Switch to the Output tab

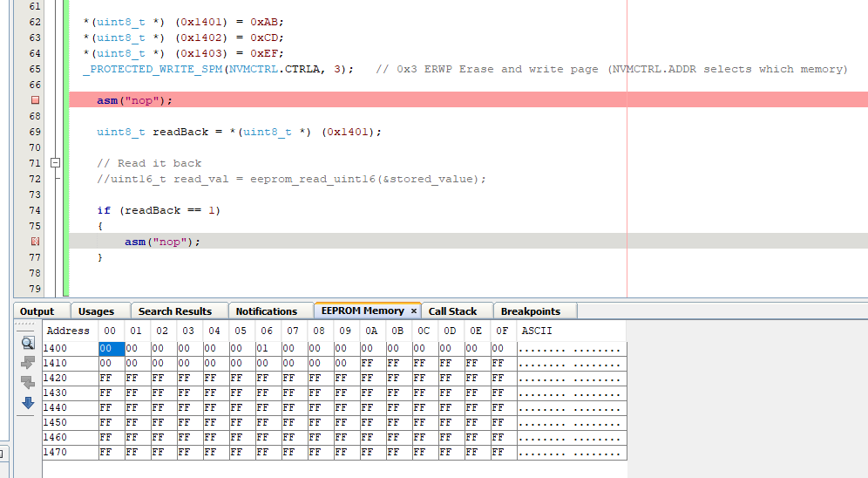point(37,311)
